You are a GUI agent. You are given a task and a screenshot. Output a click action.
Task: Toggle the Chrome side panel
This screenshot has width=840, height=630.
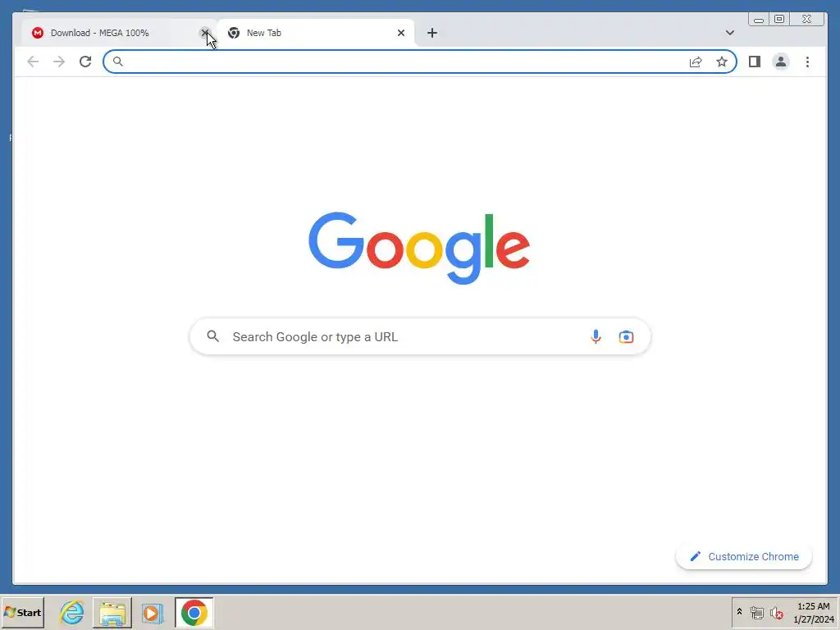click(755, 62)
